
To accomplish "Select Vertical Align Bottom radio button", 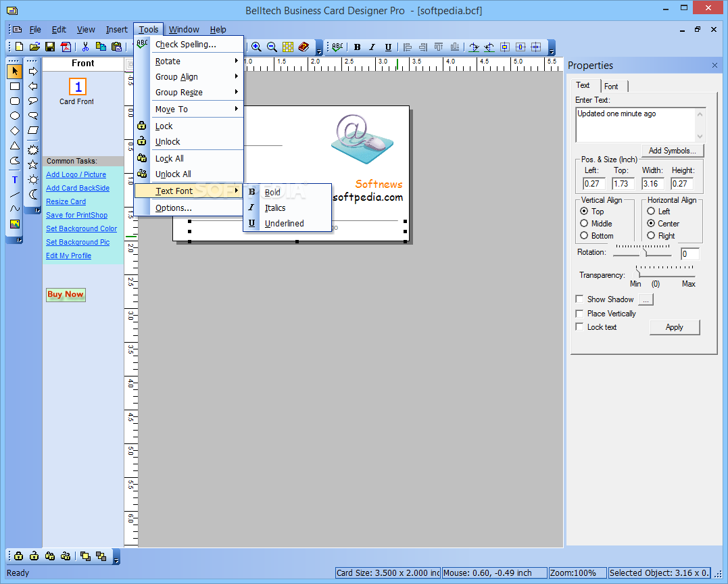I will pyautogui.click(x=584, y=235).
